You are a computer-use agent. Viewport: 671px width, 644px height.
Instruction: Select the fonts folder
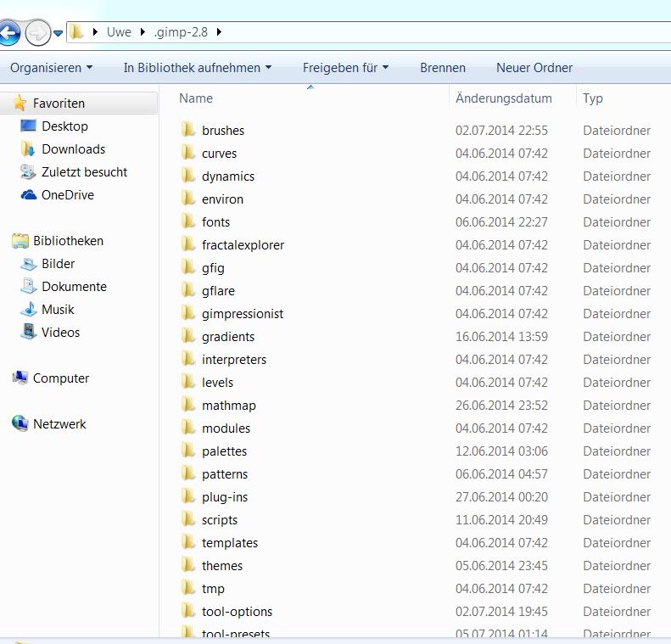coord(215,222)
